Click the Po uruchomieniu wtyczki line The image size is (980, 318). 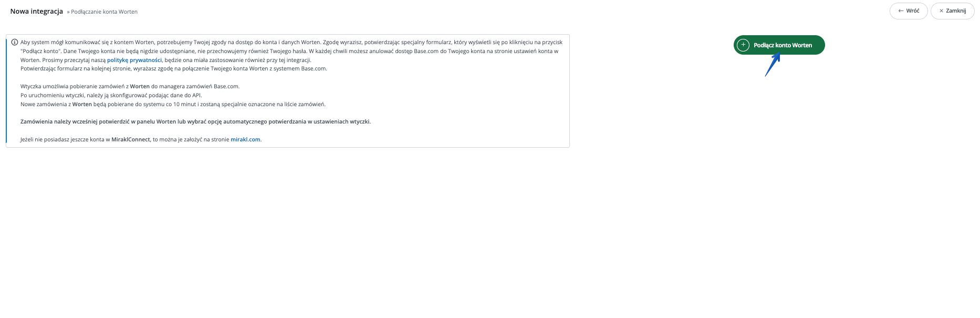(x=111, y=95)
